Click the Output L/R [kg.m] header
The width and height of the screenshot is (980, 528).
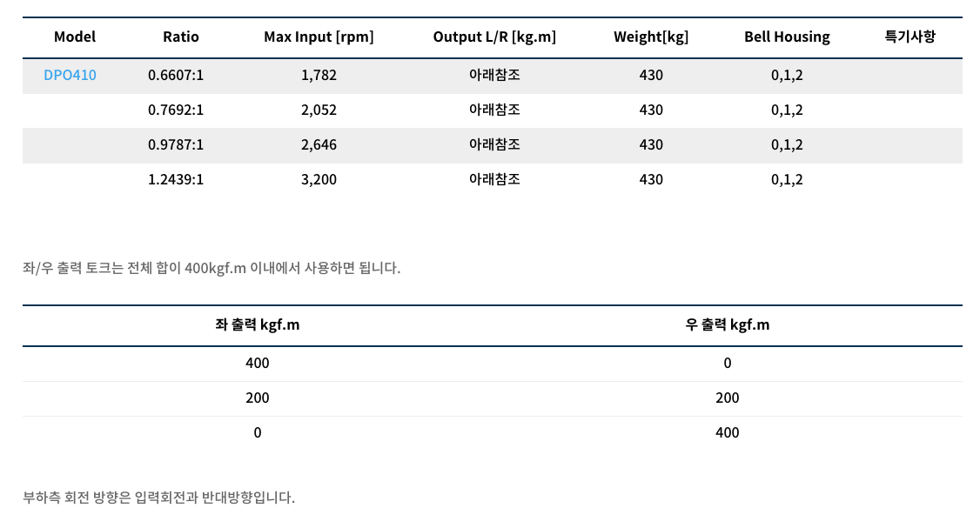tap(494, 37)
